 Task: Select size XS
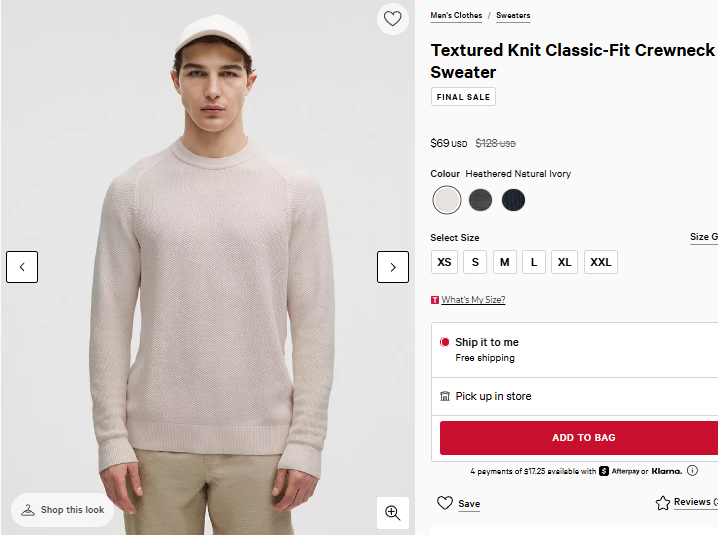444,262
